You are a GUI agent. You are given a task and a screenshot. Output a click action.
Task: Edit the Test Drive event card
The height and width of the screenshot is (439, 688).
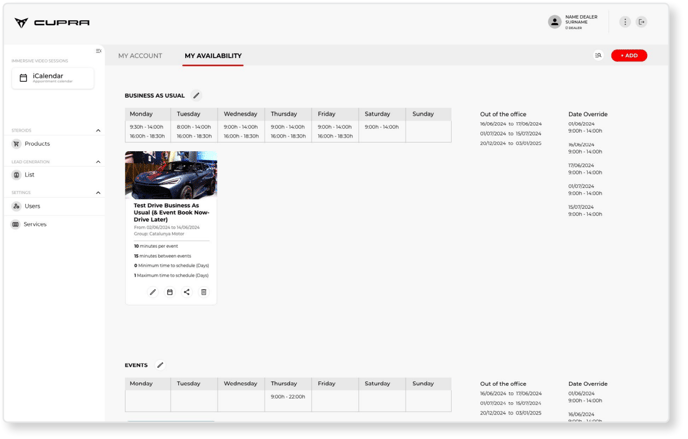click(153, 292)
